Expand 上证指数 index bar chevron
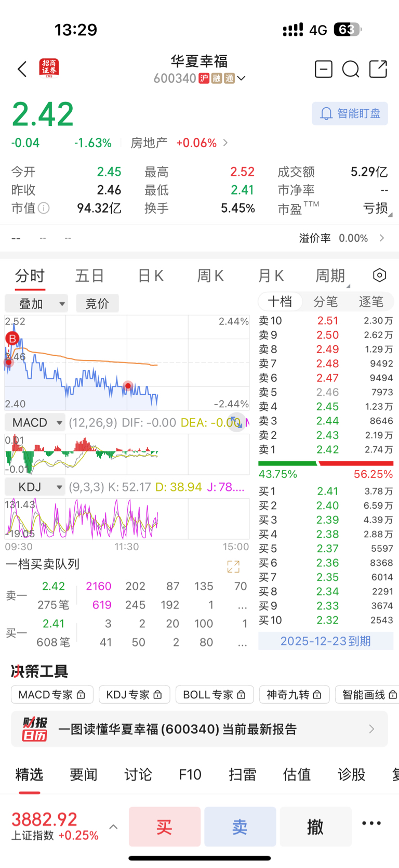 (113, 827)
